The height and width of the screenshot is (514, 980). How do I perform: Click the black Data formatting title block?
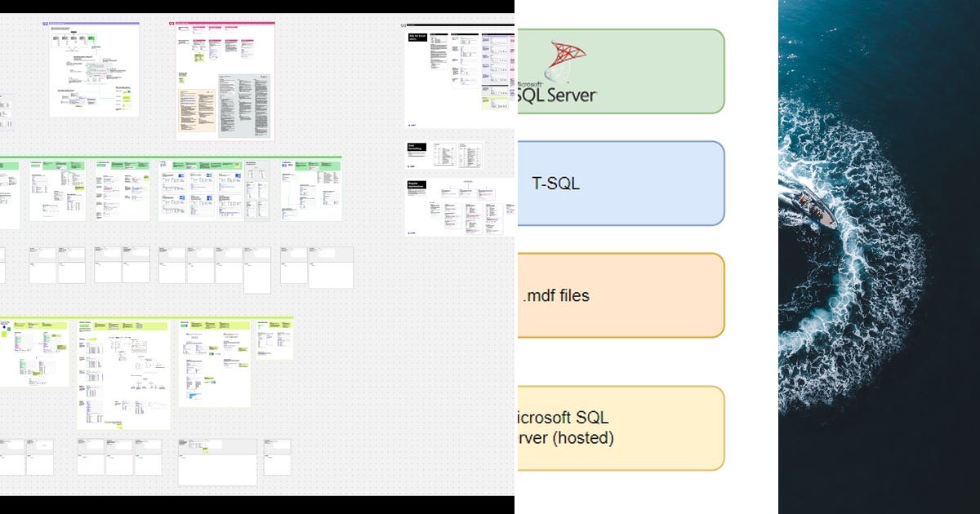(x=416, y=145)
